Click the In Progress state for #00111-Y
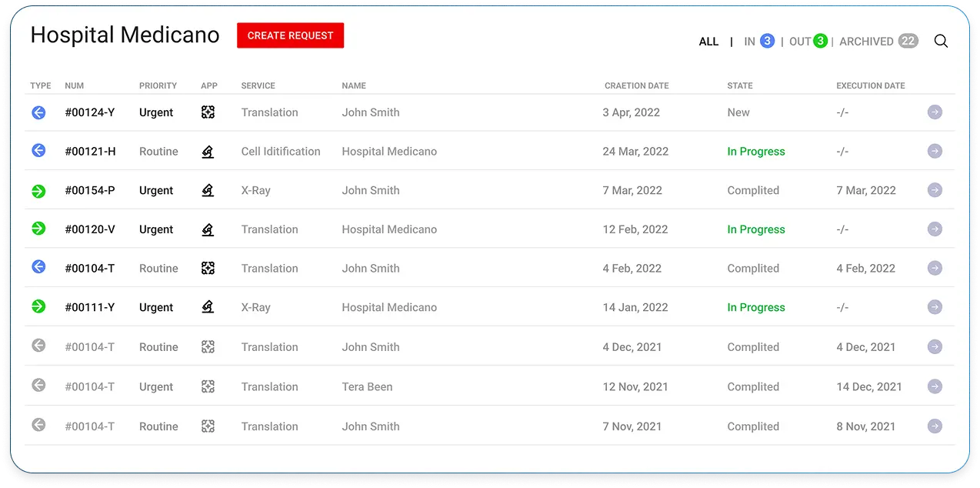This screenshot has height=488, width=980. point(756,307)
